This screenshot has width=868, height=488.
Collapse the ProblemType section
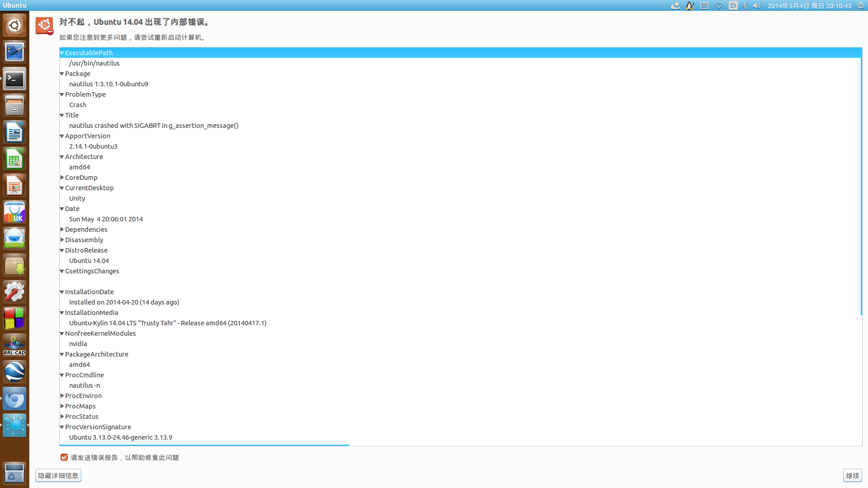tap(62, 94)
